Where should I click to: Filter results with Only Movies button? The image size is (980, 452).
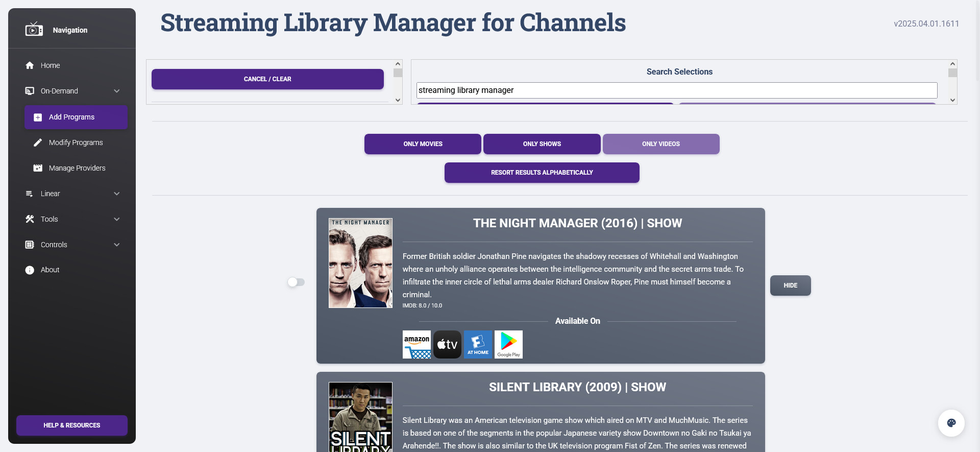(423, 144)
